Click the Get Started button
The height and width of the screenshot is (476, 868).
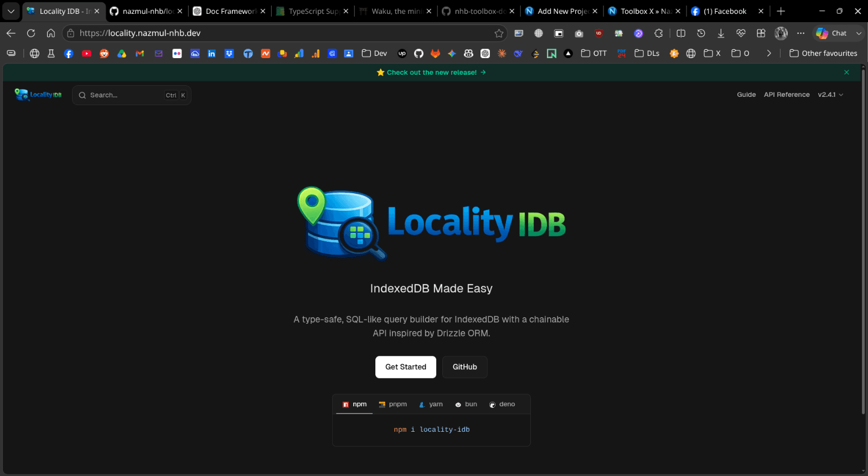(406, 367)
